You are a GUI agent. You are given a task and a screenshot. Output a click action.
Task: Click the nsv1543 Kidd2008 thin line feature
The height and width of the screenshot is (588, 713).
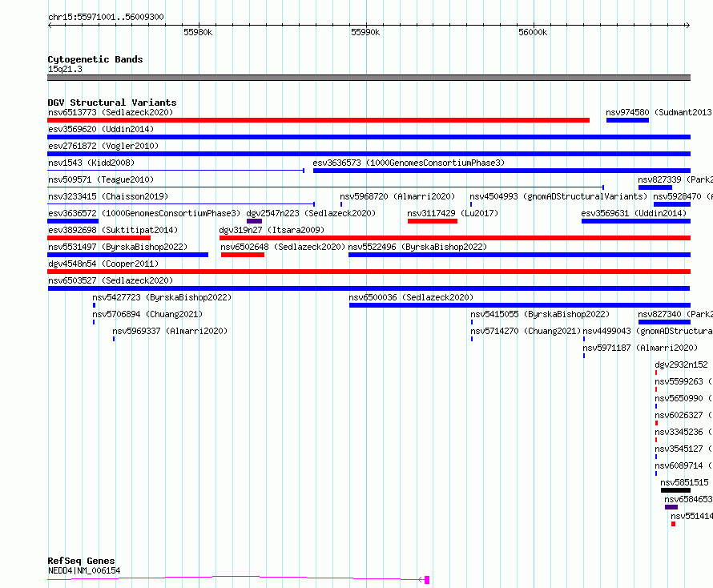176,171
